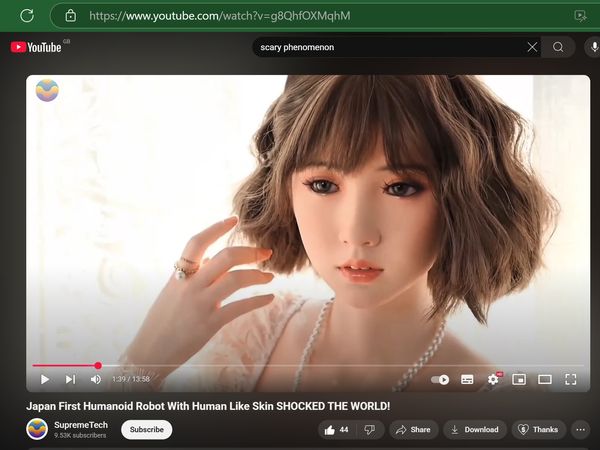Viewport: 600px width, 450px height.
Task: Dislike the video
Action: tap(370, 430)
